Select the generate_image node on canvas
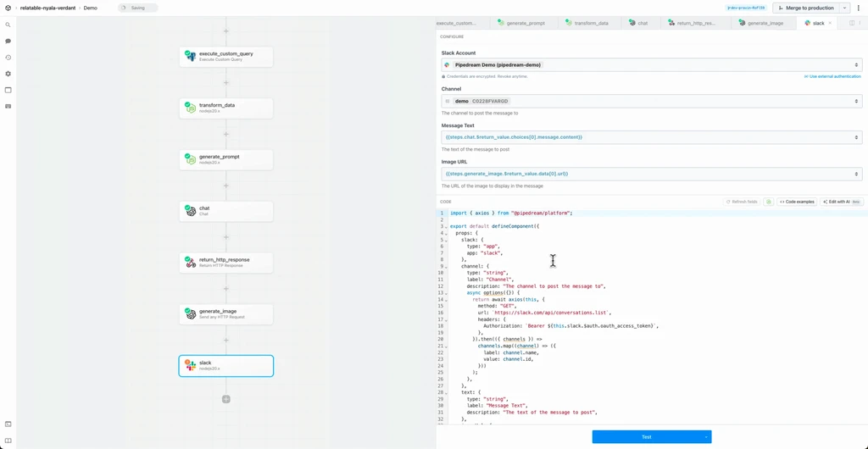This screenshot has width=868, height=449. [225, 314]
